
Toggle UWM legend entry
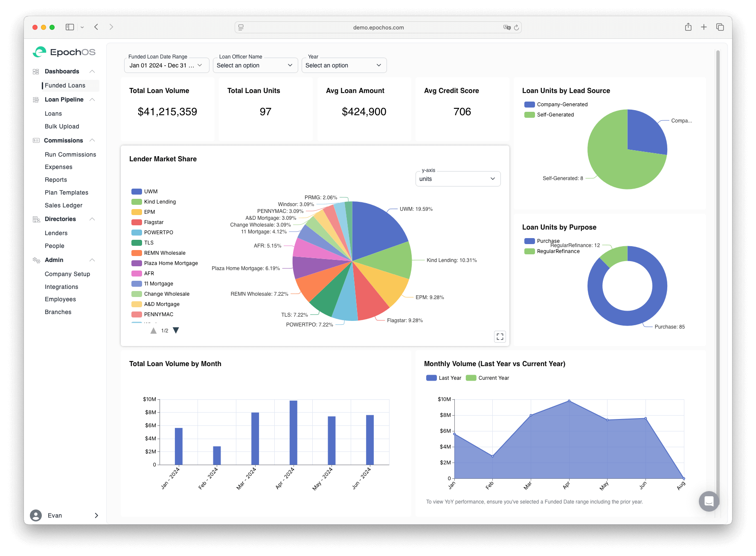coord(145,192)
